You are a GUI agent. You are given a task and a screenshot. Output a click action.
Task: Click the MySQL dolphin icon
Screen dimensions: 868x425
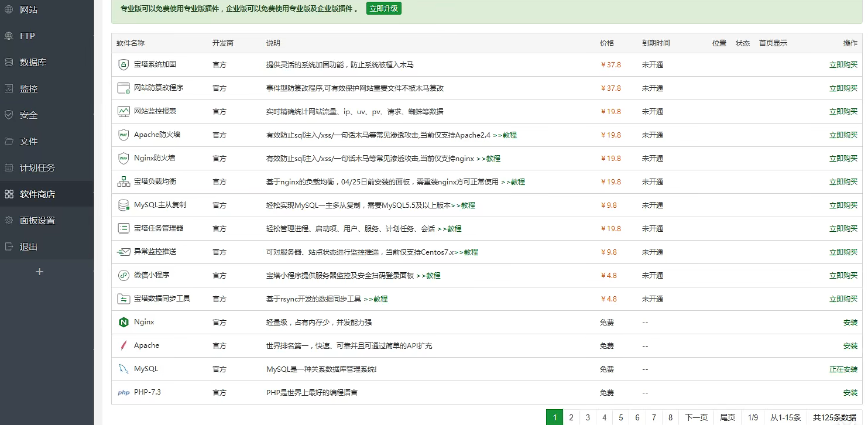pyautogui.click(x=123, y=369)
